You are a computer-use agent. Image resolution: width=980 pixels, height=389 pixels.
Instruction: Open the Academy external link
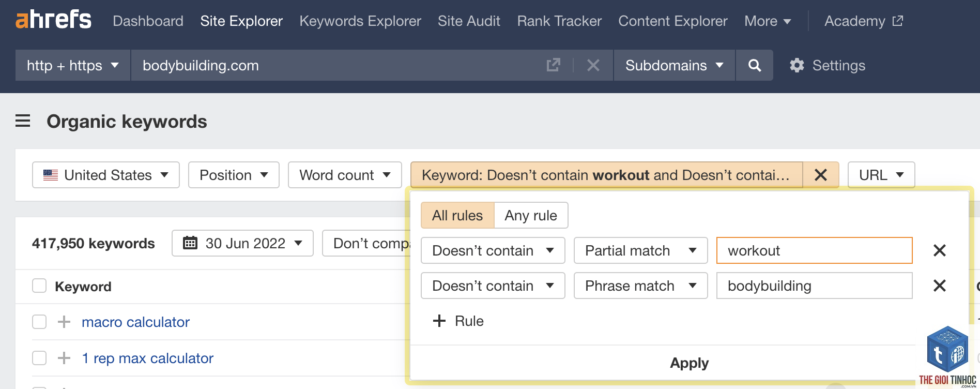tap(863, 21)
